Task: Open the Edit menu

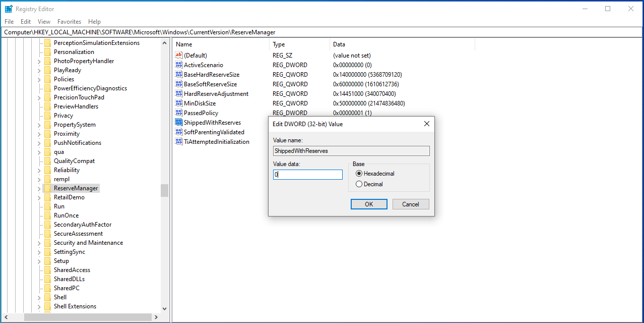Action: 25,21
